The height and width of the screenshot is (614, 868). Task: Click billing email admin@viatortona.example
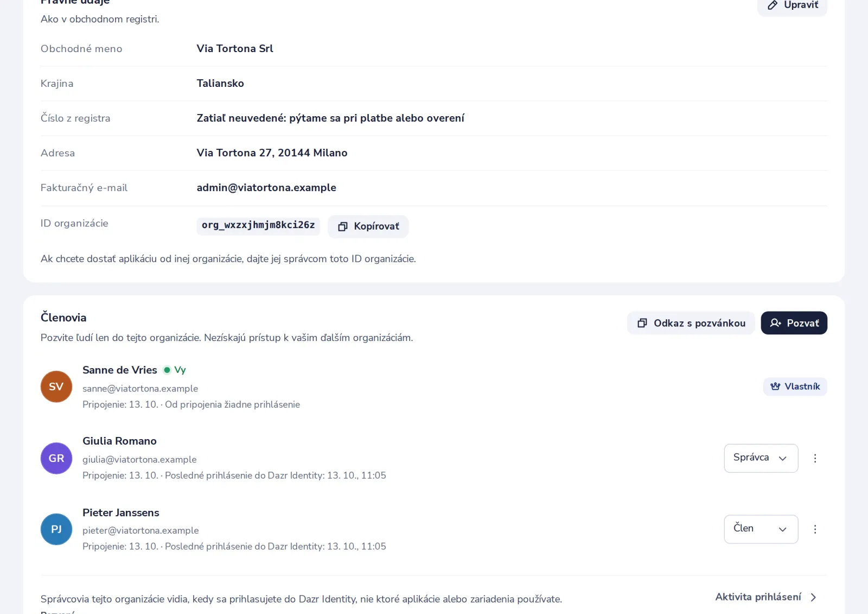(x=266, y=187)
